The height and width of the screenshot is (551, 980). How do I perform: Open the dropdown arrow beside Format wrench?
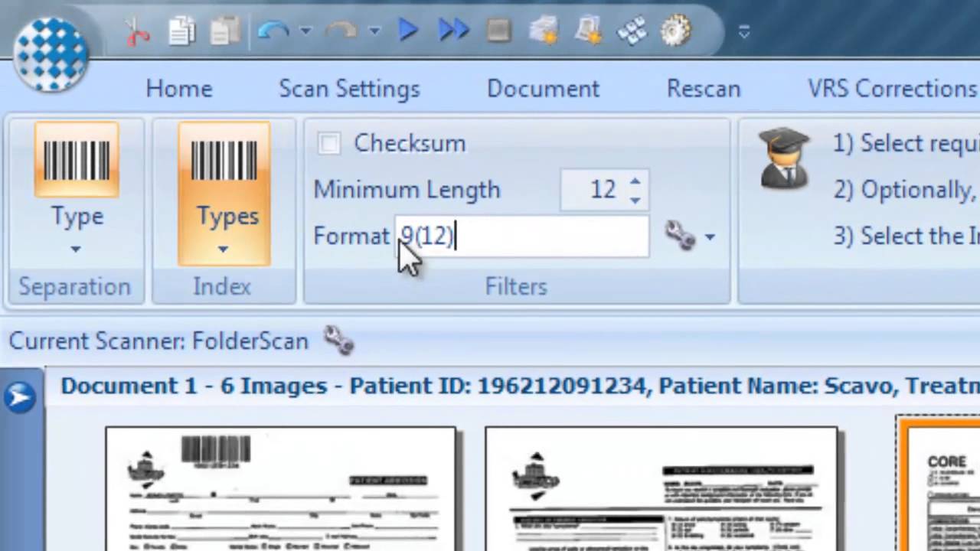point(710,237)
